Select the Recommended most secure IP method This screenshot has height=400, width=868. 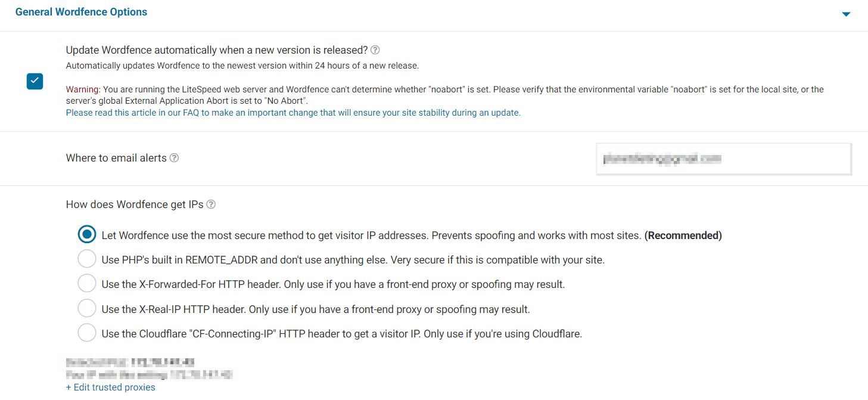(x=87, y=235)
